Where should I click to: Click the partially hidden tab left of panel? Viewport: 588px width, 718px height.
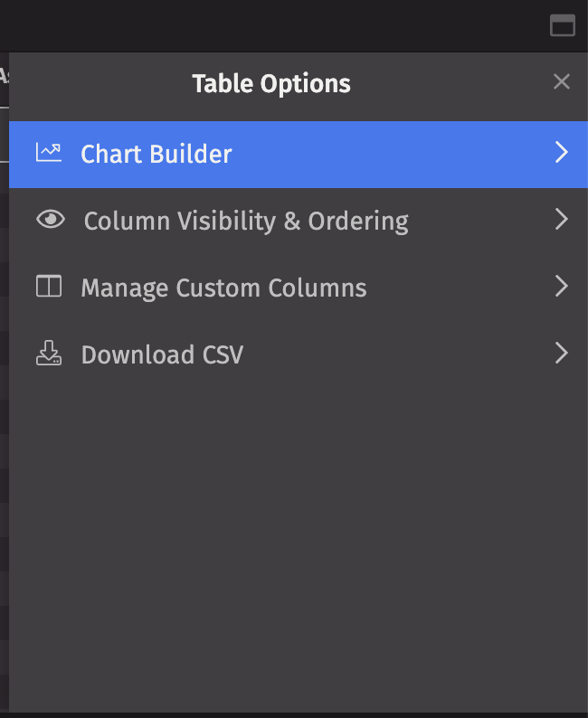point(4,77)
